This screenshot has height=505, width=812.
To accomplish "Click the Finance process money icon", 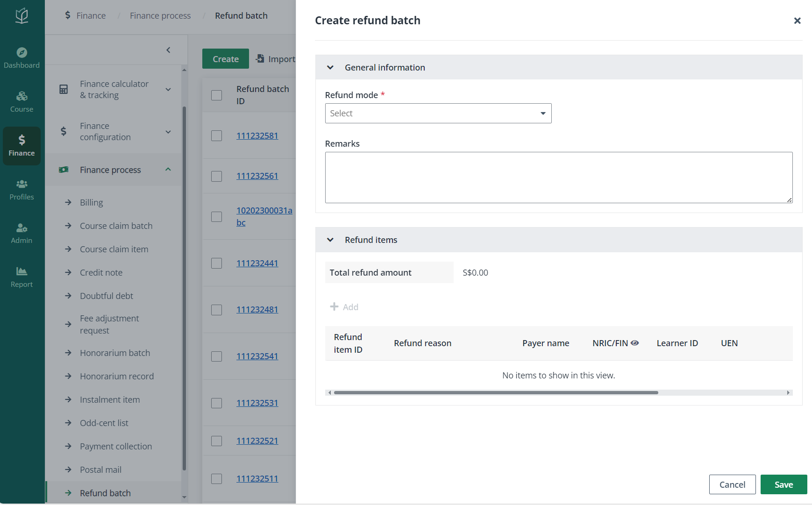I will coord(64,170).
